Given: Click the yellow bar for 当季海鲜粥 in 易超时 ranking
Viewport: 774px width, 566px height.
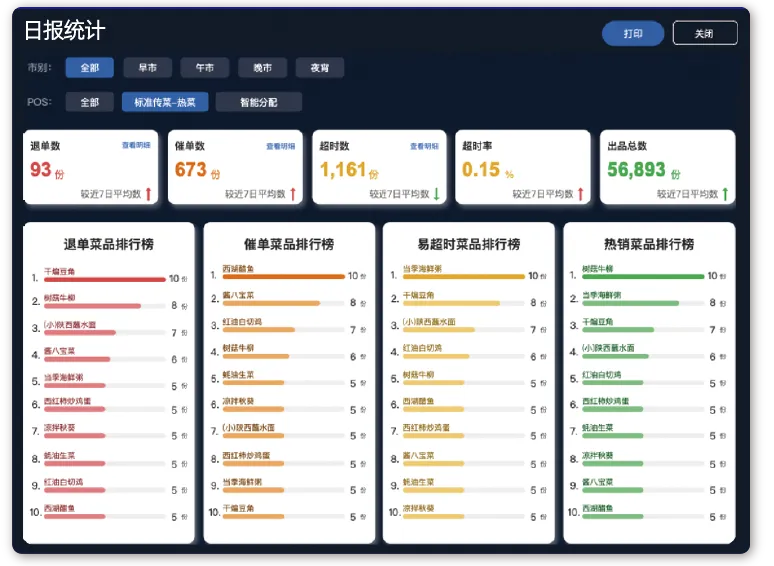Looking at the screenshot, I should point(464,277).
